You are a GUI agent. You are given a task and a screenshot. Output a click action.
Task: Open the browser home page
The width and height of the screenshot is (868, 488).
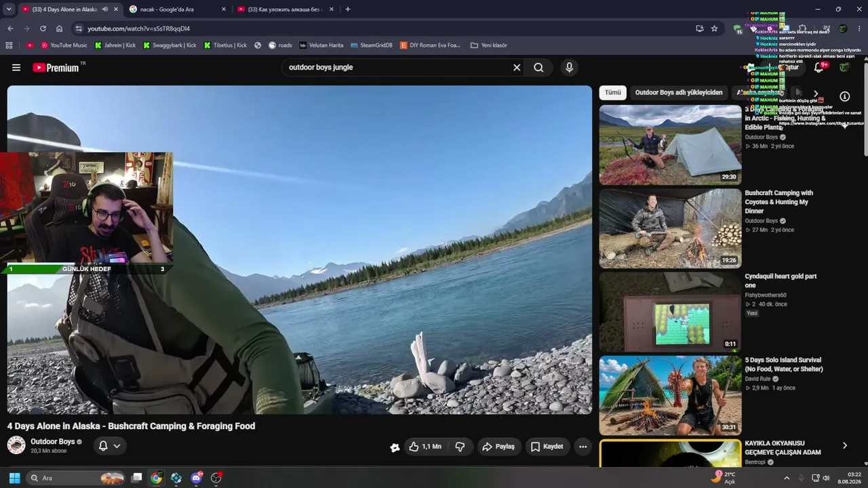[59, 28]
